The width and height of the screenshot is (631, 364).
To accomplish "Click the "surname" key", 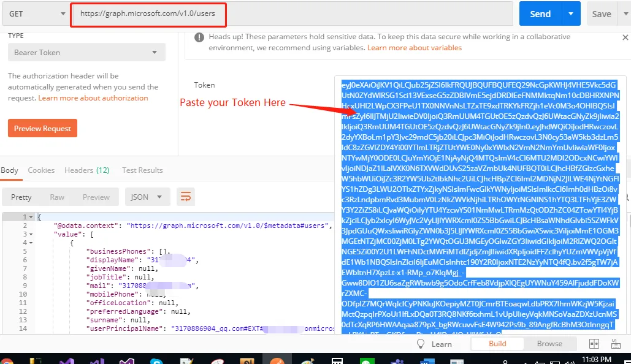I will [x=105, y=320].
